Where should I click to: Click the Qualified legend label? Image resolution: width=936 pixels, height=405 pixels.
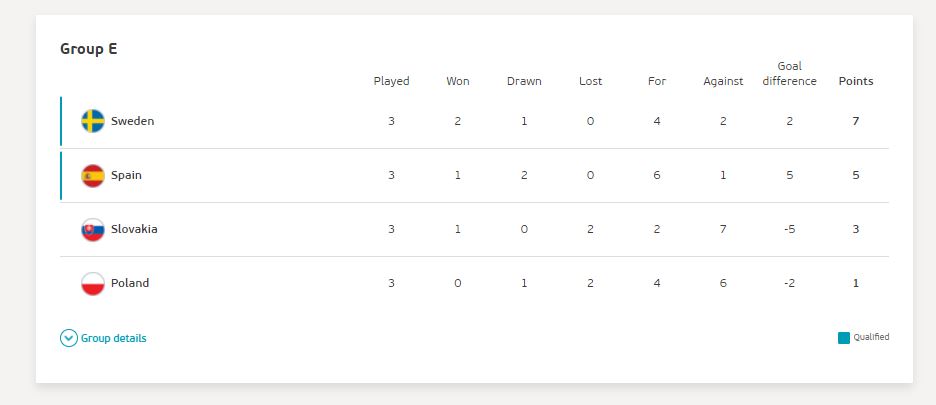(871, 338)
